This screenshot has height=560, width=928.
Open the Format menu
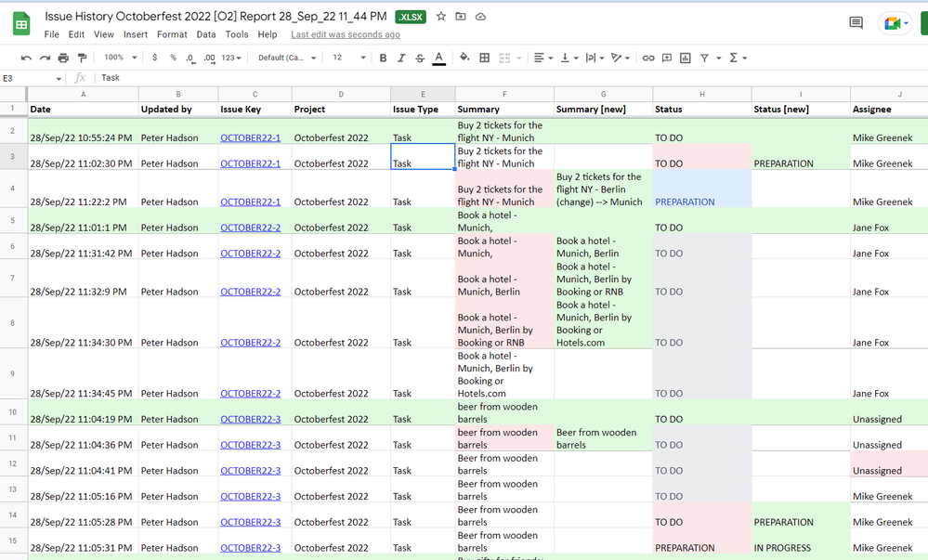[x=172, y=34]
